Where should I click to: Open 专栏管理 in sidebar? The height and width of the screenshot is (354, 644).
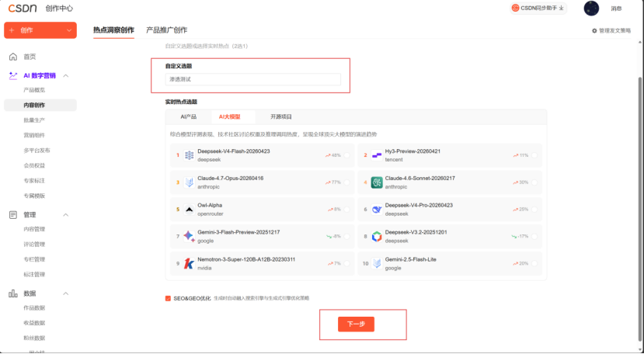click(34, 259)
